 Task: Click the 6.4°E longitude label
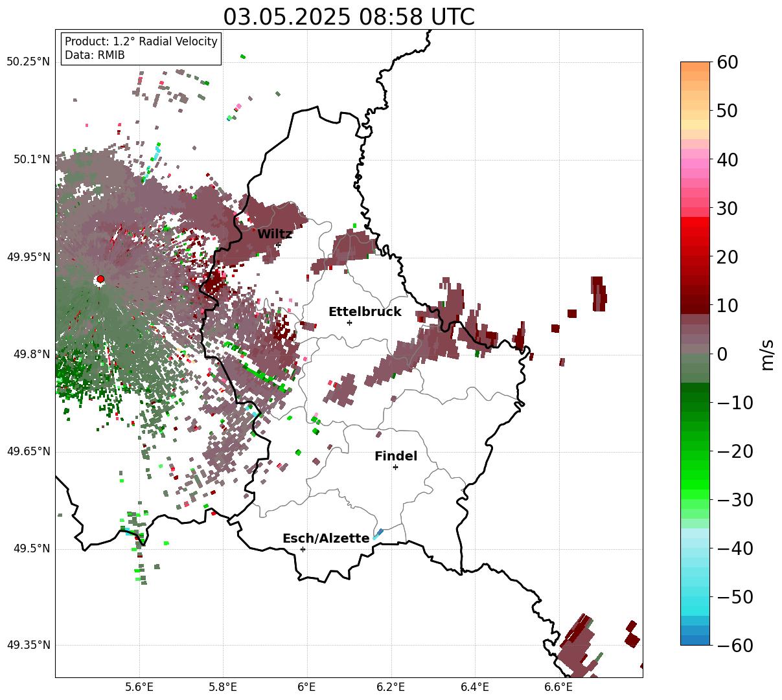[475, 687]
